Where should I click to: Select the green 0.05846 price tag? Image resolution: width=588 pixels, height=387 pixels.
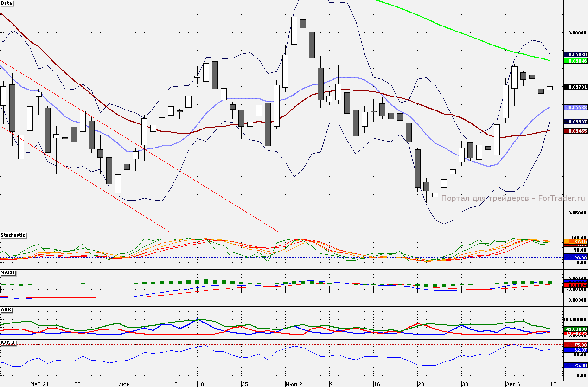point(575,61)
